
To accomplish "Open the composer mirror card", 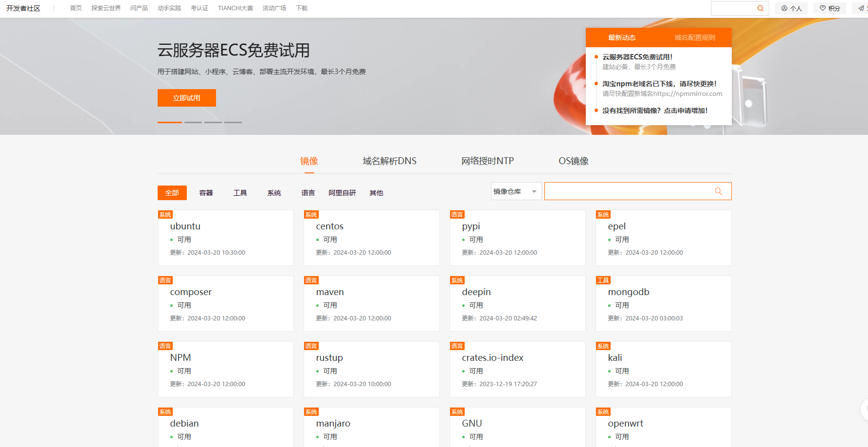I will pos(226,304).
